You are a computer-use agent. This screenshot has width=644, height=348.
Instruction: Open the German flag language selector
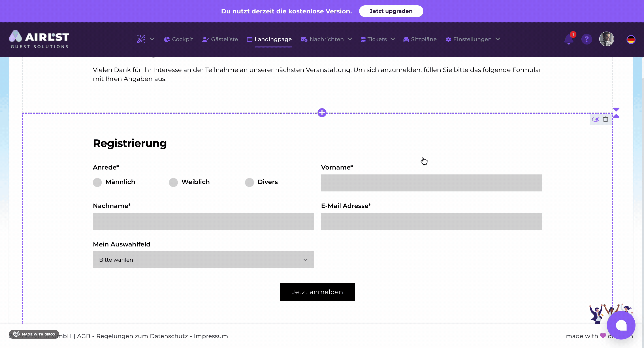click(631, 39)
